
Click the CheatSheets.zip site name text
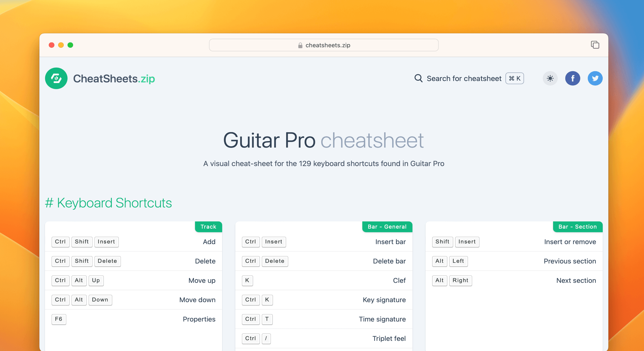tap(114, 78)
